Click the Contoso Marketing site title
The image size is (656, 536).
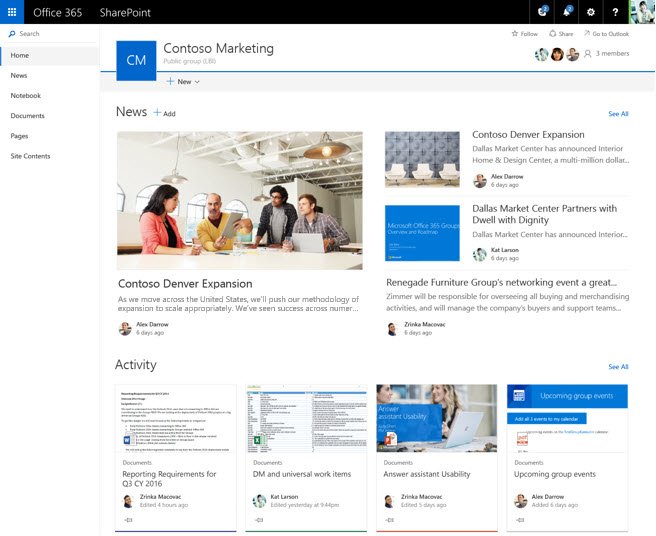[x=218, y=48]
